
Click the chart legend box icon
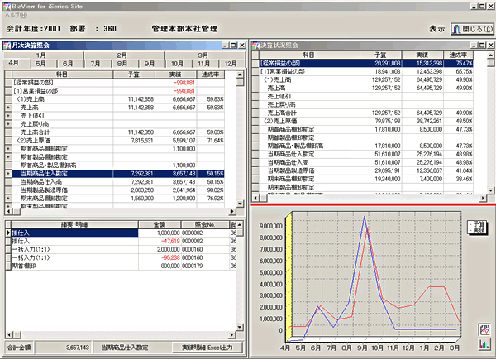(x=477, y=227)
